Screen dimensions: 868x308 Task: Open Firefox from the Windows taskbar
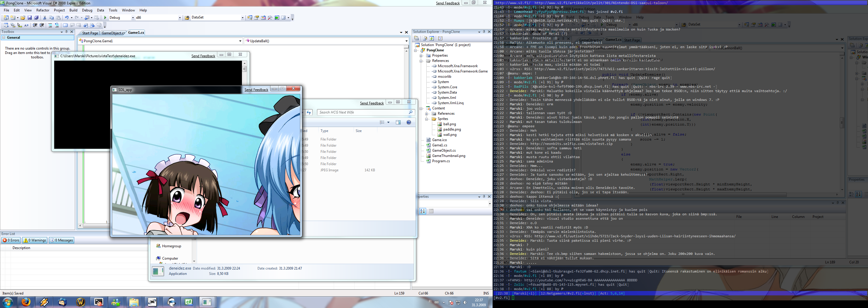26,302
